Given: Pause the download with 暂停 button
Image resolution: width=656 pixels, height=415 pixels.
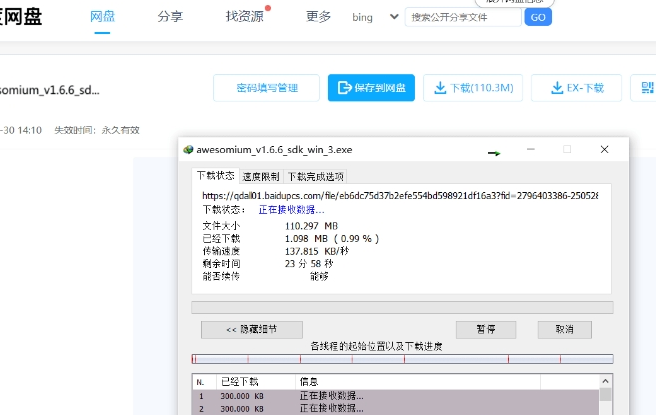Looking at the screenshot, I should pos(484,329).
